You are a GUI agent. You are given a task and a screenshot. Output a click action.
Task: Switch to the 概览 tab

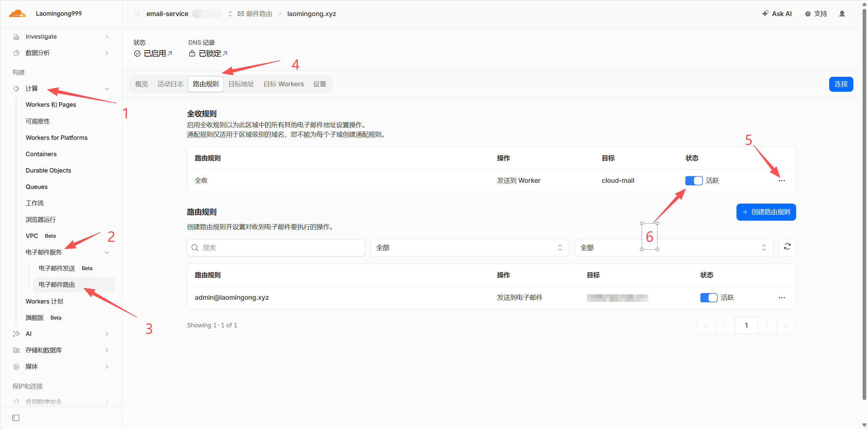point(142,84)
